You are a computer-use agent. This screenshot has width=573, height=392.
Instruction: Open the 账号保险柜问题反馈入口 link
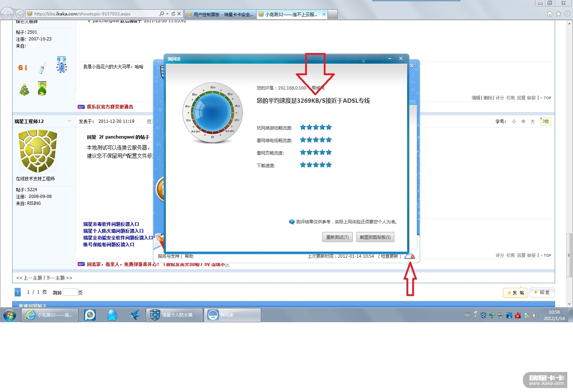[x=109, y=245]
